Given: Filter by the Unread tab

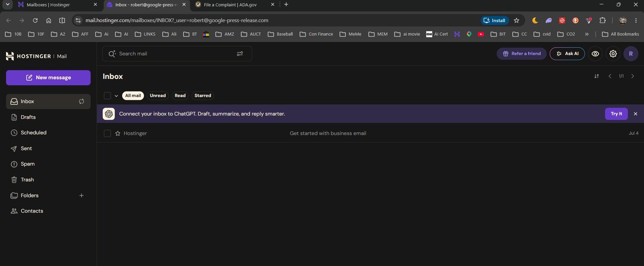Looking at the screenshot, I should 158,96.
